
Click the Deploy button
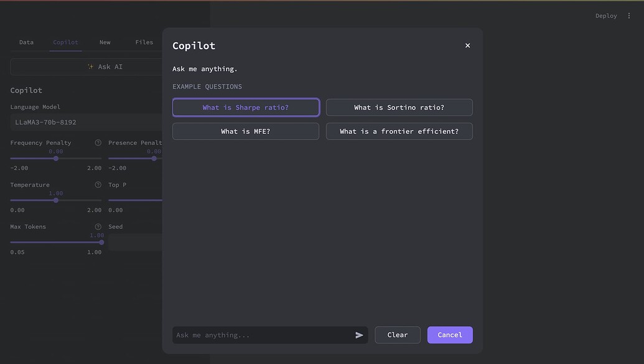tap(606, 16)
